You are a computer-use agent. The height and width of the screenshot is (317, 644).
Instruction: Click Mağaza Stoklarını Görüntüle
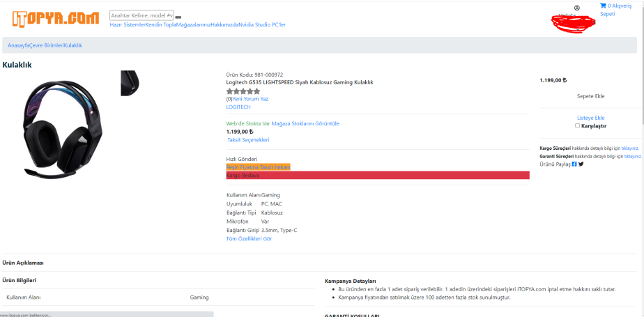point(305,123)
